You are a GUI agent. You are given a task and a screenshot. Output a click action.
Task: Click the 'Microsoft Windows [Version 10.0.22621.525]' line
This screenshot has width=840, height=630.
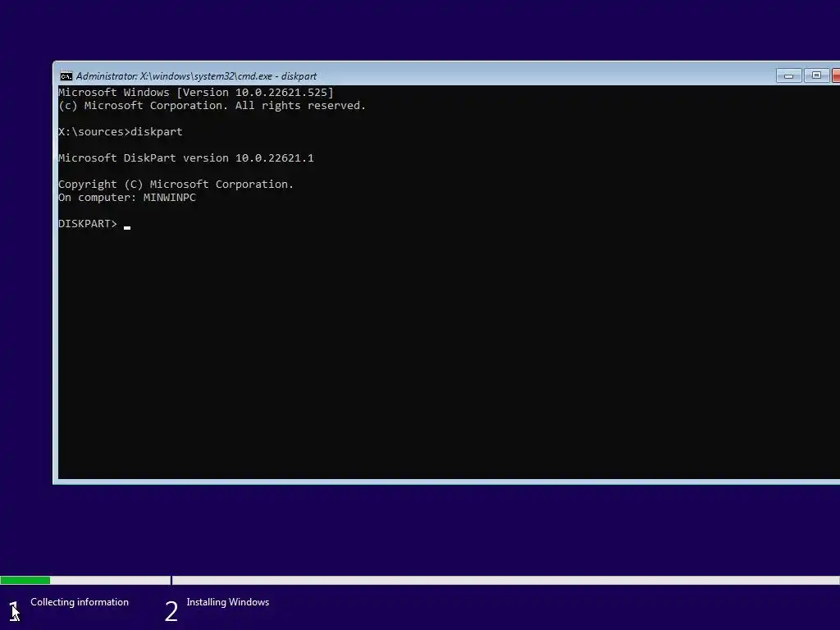[x=195, y=93]
